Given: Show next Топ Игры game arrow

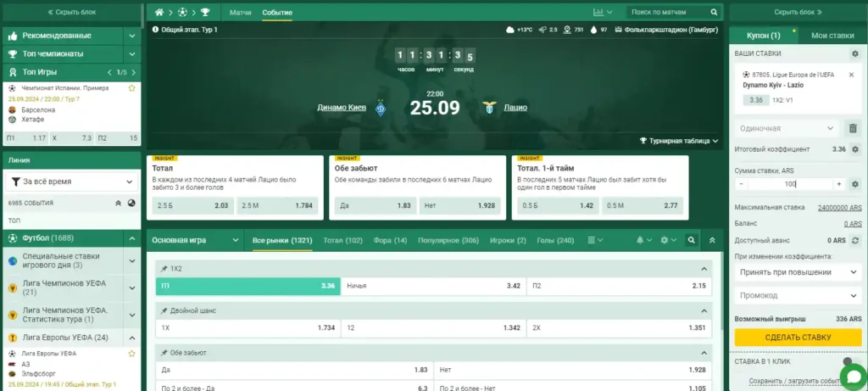Looking at the screenshot, I should pyautogui.click(x=133, y=72).
